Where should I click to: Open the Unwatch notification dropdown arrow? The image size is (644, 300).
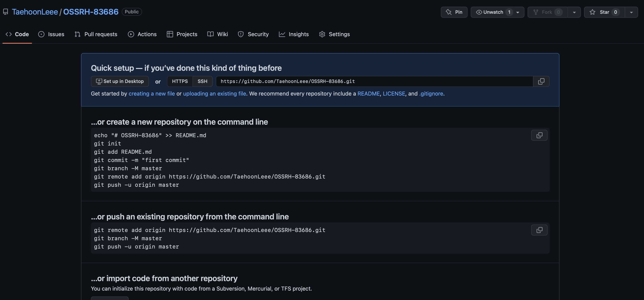point(518,12)
